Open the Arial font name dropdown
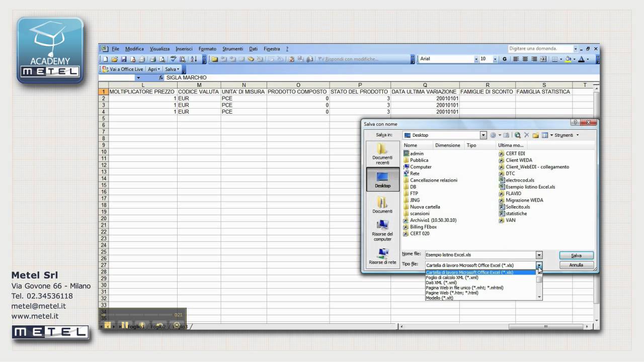 pyautogui.click(x=476, y=59)
